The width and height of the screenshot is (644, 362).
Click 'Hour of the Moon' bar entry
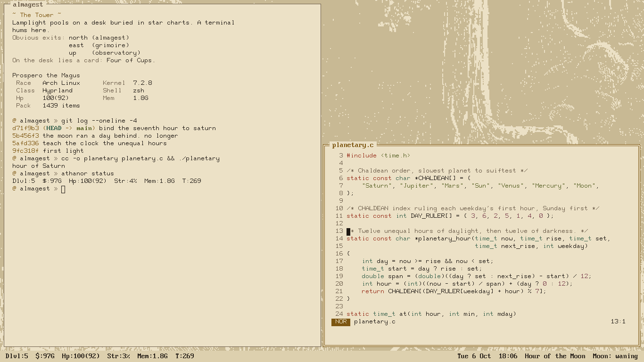(x=555, y=356)
